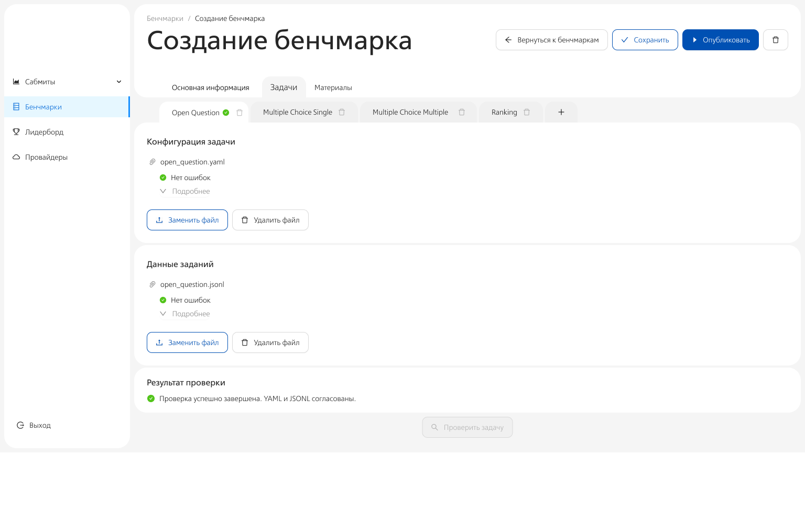
Task: Click the paperclip icon by open_question.jsonl
Action: pyautogui.click(x=153, y=284)
